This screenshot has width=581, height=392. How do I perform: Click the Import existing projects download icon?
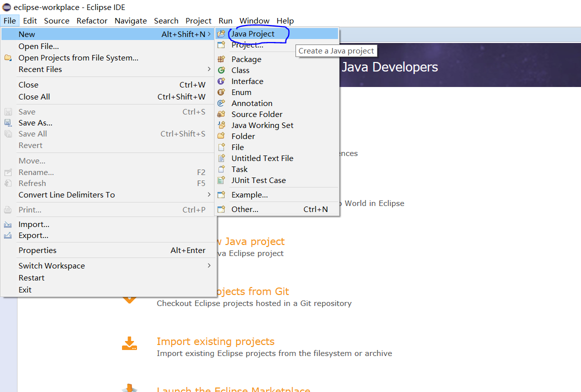129,343
